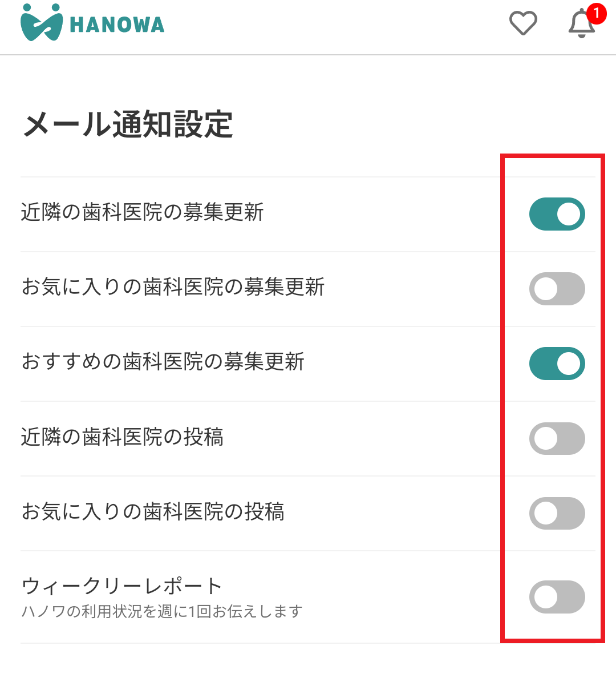Turn off おすすめの歯科医院の募集更新 switch
The width and height of the screenshot is (616, 686).
pyautogui.click(x=557, y=364)
